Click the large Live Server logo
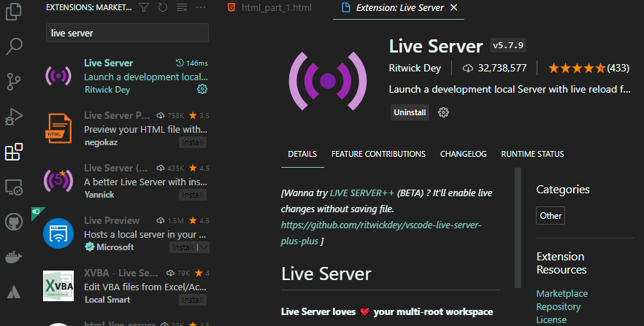 tap(328, 81)
